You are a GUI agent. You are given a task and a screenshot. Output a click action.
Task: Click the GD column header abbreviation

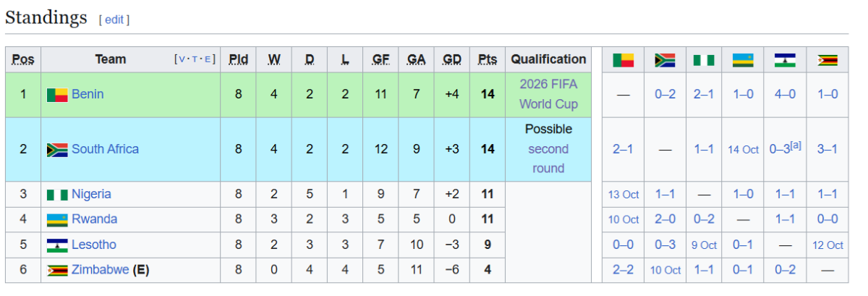click(452, 59)
